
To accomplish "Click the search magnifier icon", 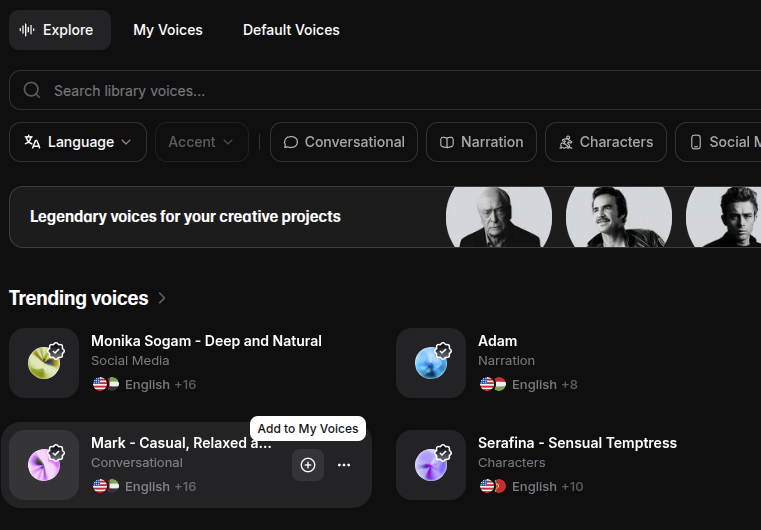I will click(x=32, y=90).
